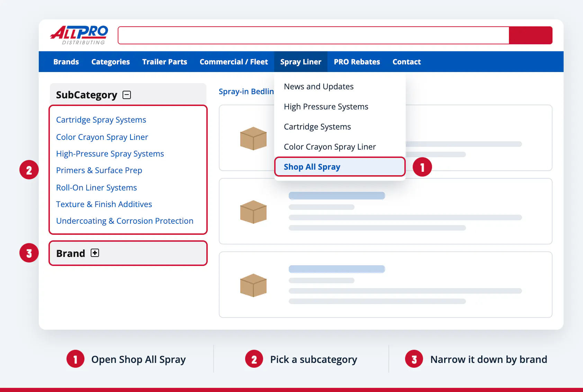Go to the Contact page

coord(406,62)
